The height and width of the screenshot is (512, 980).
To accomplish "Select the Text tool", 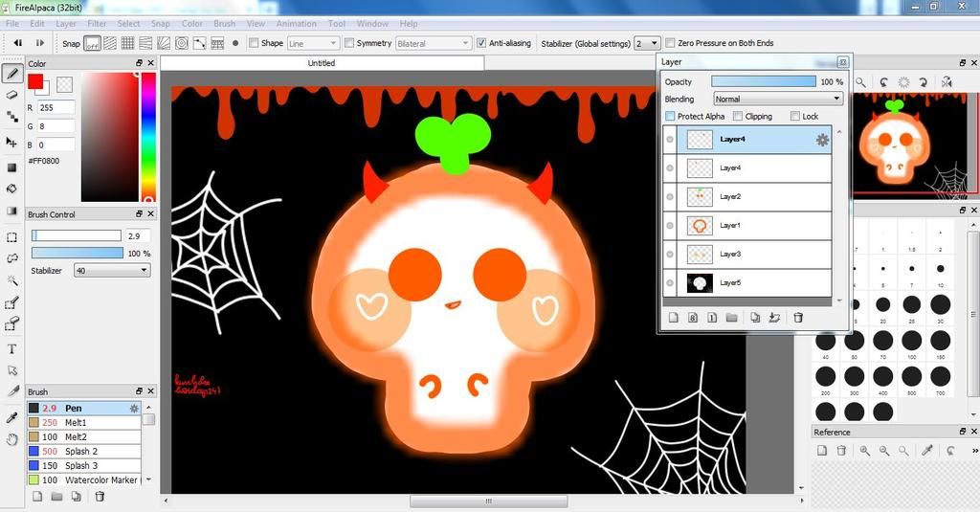I will click(x=11, y=349).
